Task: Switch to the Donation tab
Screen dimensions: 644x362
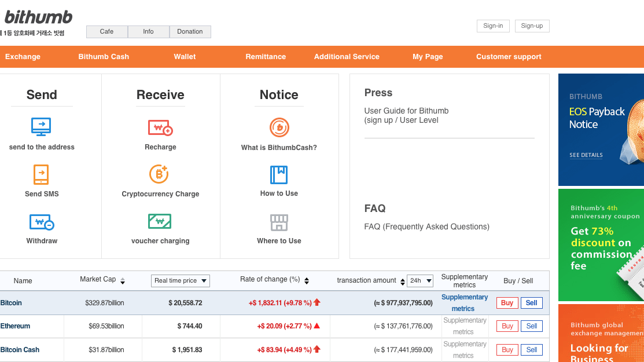Action: [x=190, y=32]
